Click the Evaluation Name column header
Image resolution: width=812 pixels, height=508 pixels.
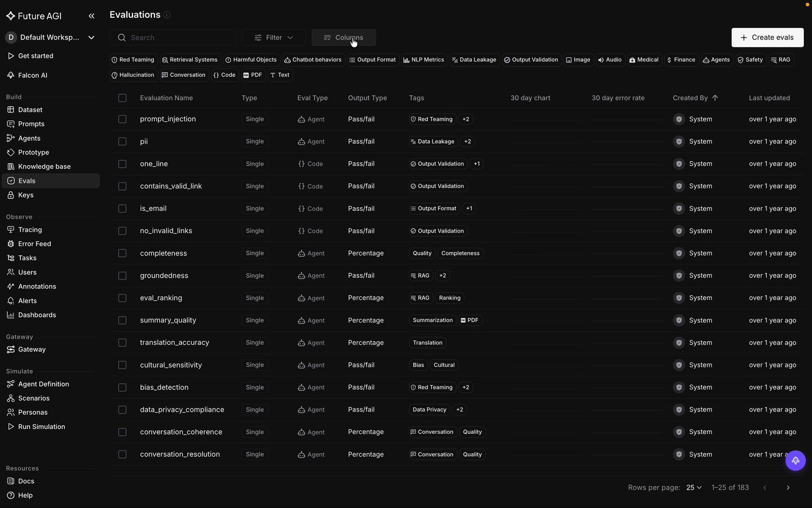[x=166, y=98]
